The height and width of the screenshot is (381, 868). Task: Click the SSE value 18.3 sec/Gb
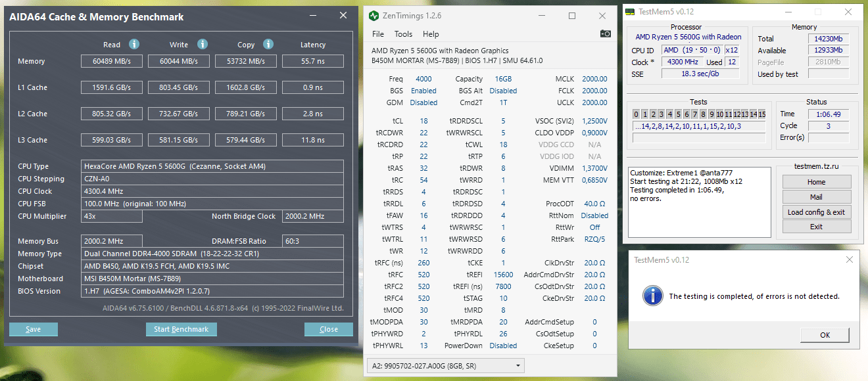[700, 74]
